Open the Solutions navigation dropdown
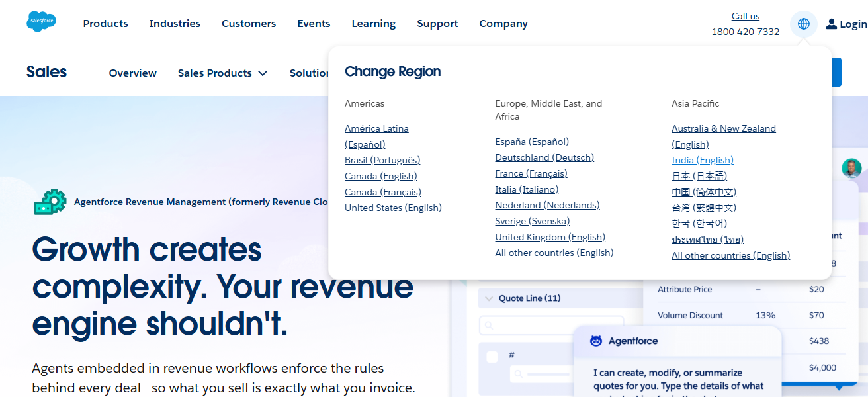This screenshot has width=868, height=397. pos(311,73)
